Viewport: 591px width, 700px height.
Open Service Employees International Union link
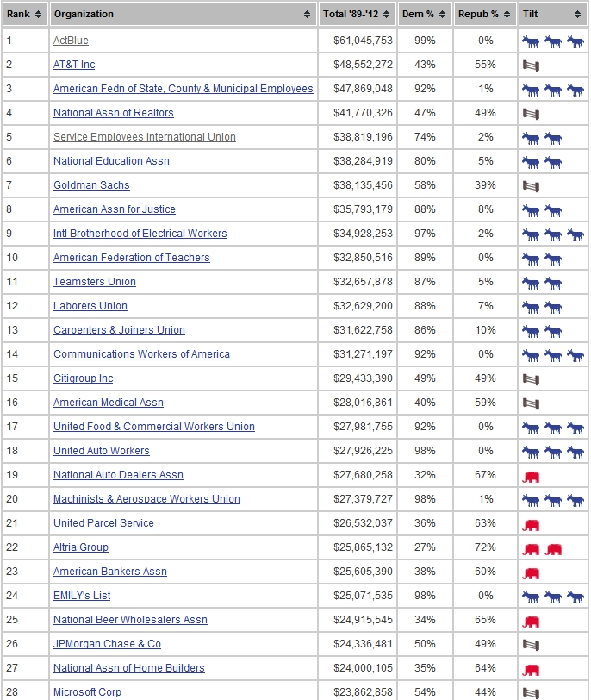(x=145, y=137)
